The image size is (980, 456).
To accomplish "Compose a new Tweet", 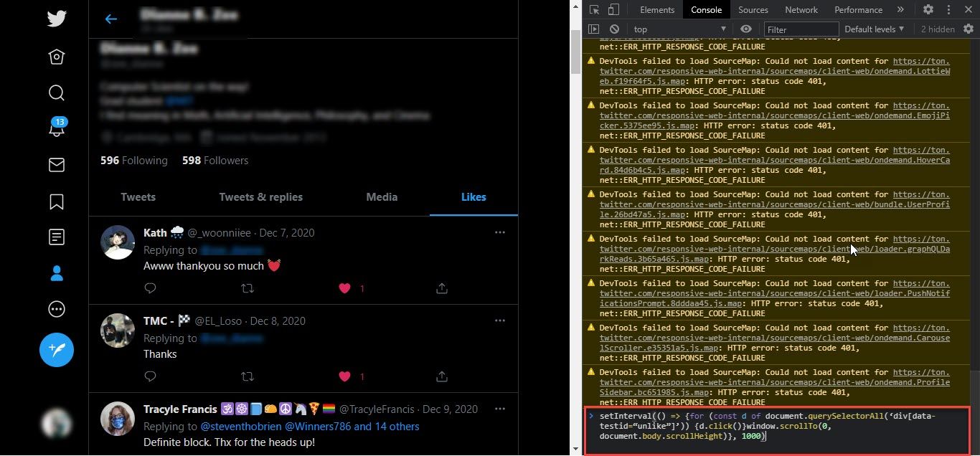I will (x=57, y=350).
